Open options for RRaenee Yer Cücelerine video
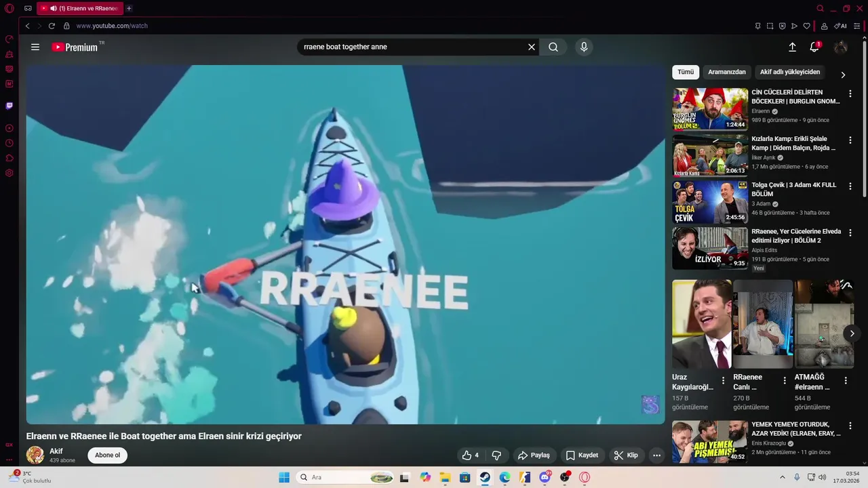This screenshot has height=488, width=868. [x=850, y=232]
